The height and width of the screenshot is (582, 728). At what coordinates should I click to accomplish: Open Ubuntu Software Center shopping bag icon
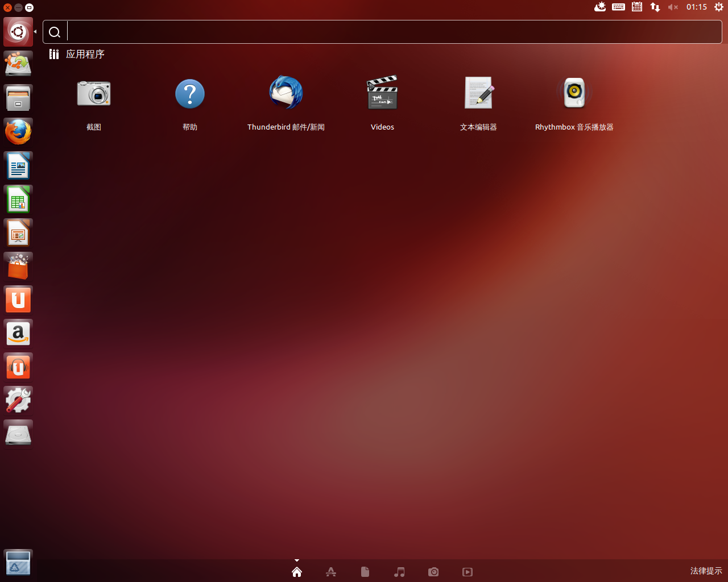click(18, 267)
